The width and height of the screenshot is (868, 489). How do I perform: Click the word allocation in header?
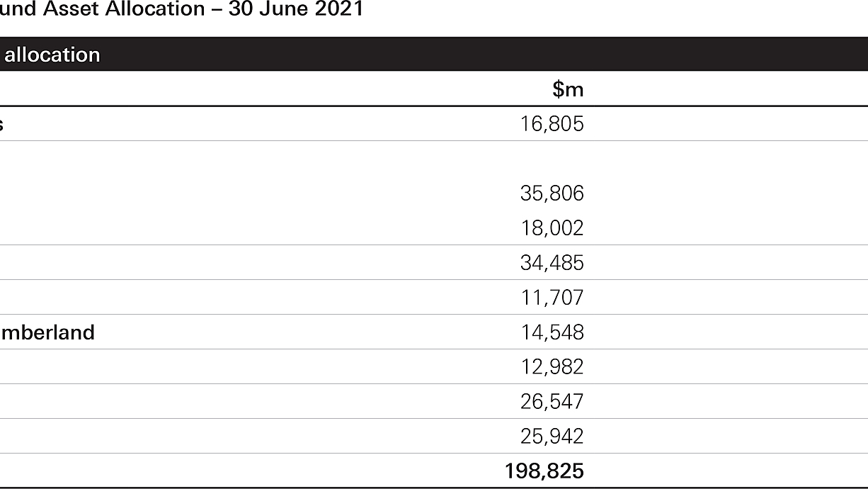pos(52,55)
